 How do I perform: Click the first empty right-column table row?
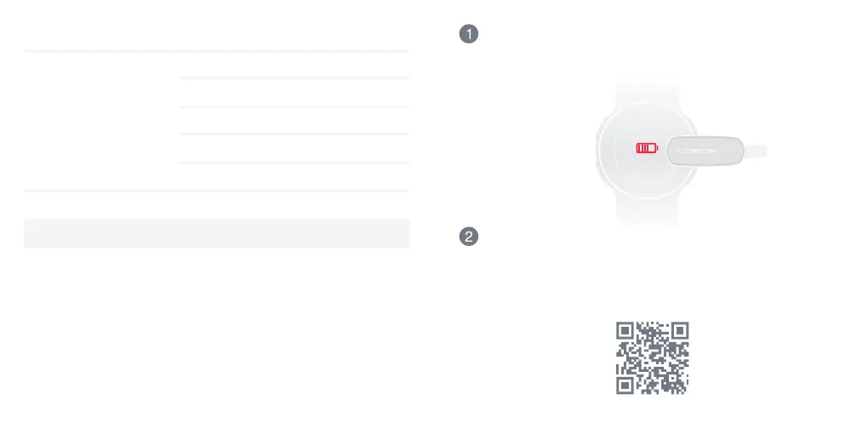tap(294, 65)
